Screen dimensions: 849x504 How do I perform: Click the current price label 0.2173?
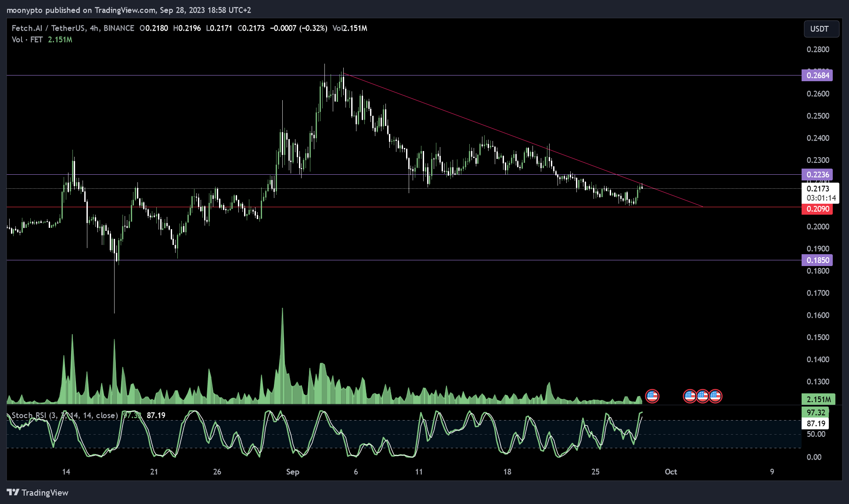click(818, 189)
